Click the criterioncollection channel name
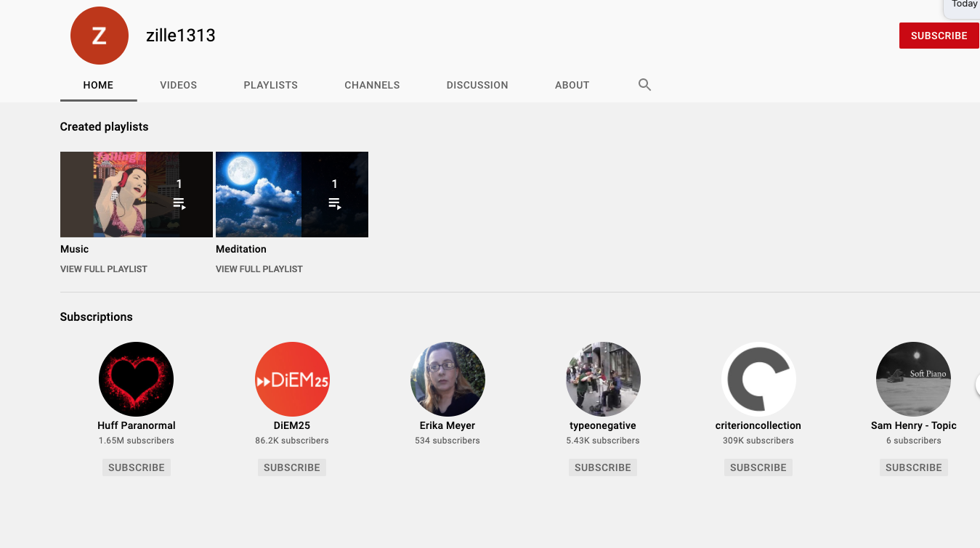 [758, 425]
